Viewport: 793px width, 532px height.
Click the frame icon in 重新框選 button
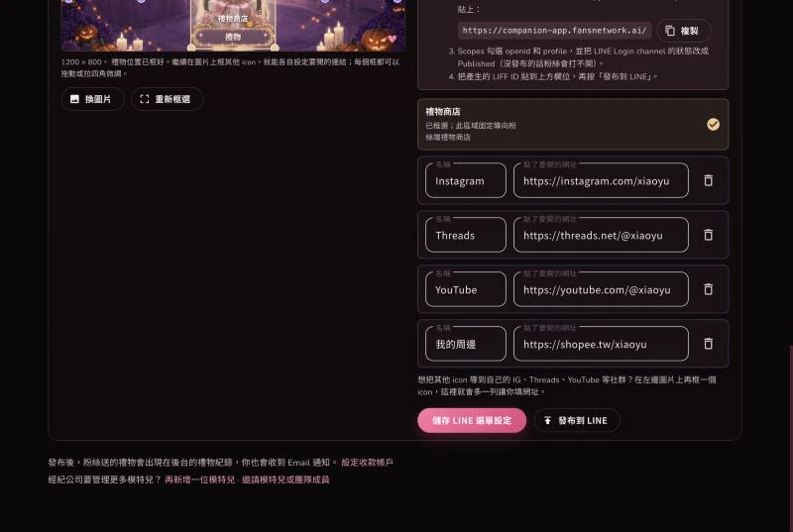pyautogui.click(x=145, y=99)
